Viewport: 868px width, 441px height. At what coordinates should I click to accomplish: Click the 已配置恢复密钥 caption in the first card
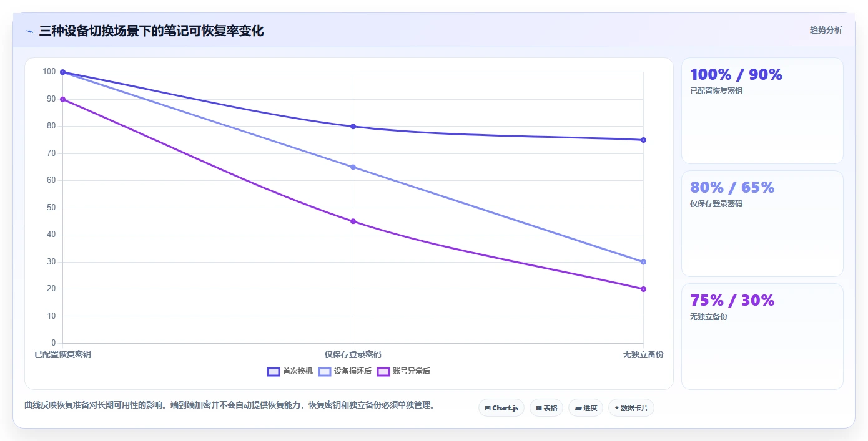click(x=716, y=91)
